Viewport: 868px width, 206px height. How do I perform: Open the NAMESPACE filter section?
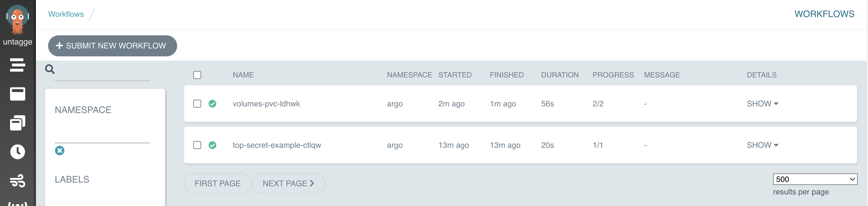pos(83,110)
